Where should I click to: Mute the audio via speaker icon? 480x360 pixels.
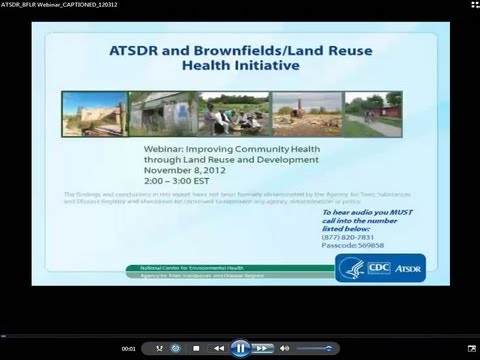[x=284, y=348]
